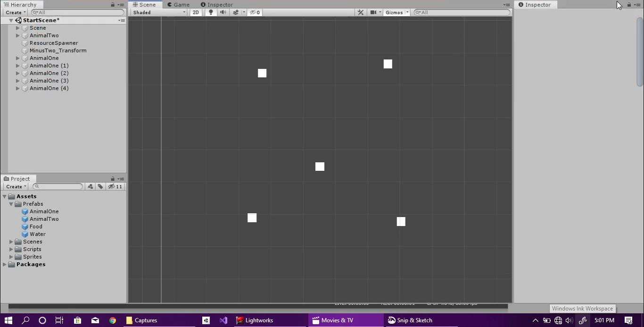Select AnimalOne (3) in the Hierarchy
The image size is (644, 327).
49,81
